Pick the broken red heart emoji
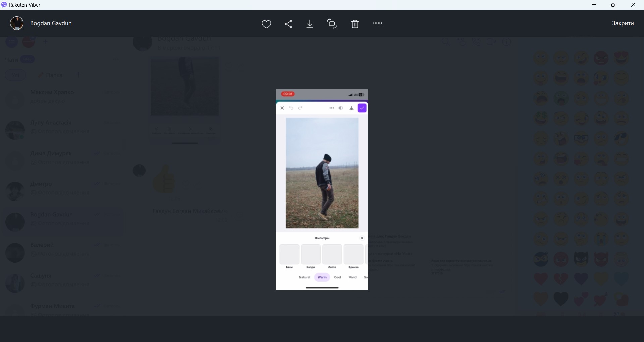 pyautogui.click(x=561, y=279)
